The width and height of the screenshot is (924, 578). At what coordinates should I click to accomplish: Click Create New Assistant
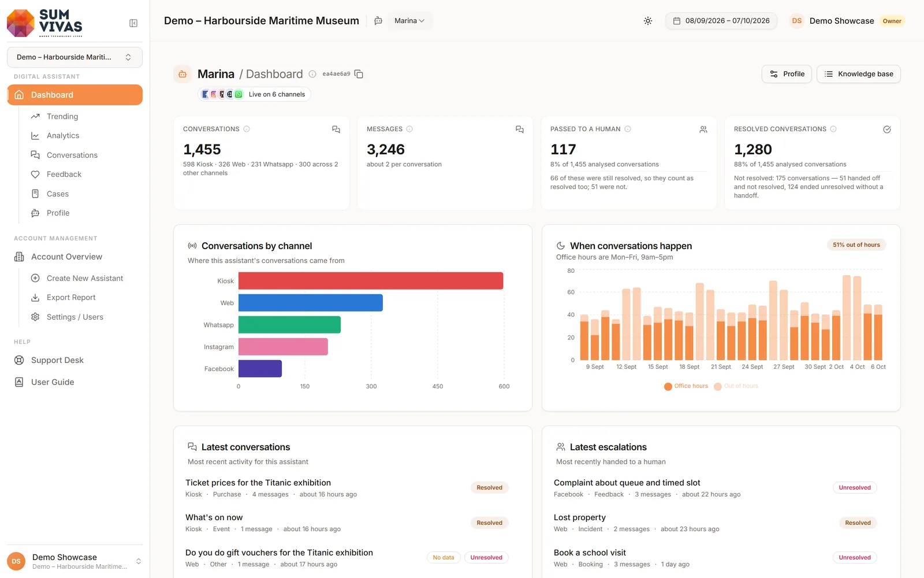pyautogui.click(x=85, y=278)
